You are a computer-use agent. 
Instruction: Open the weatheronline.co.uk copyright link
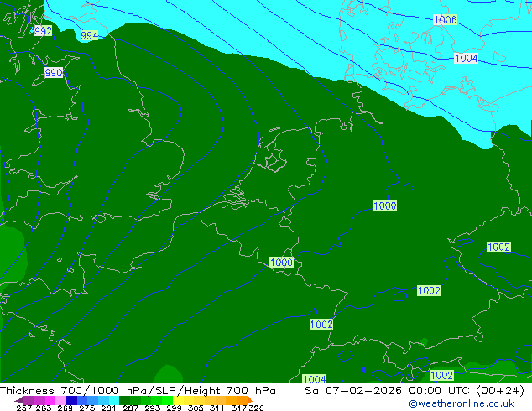[462, 403]
